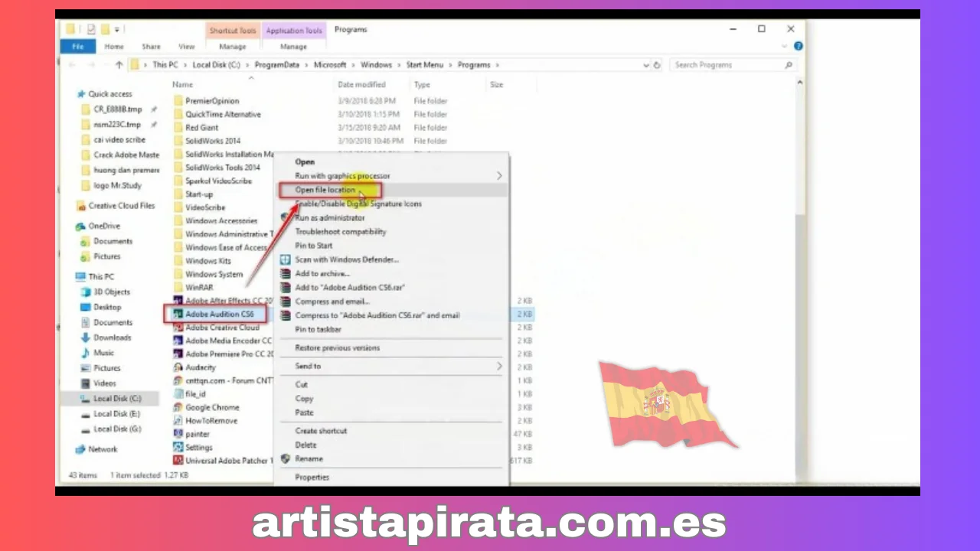
Task: Select Local Disk (G:) in navigation pane
Action: (x=116, y=429)
